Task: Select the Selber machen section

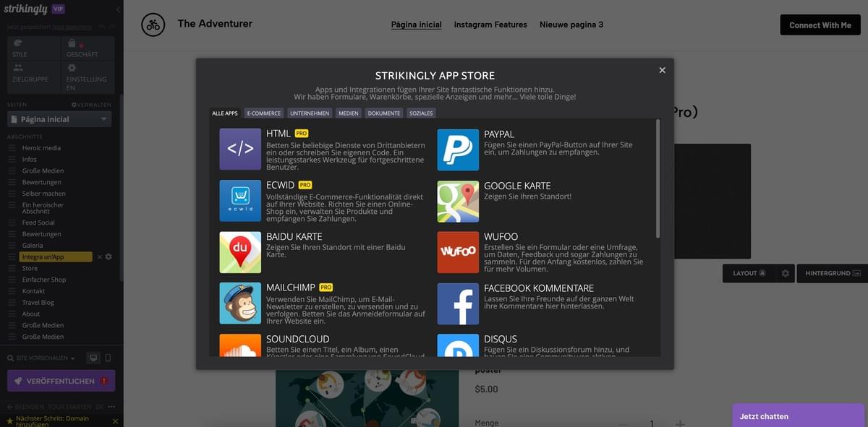Action: [x=44, y=194]
